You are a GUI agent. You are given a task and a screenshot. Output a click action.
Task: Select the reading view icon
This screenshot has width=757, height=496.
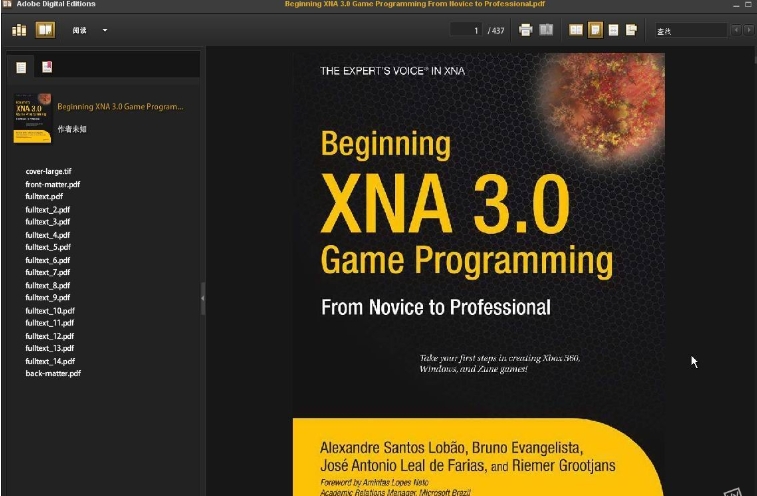pos(45,30)
